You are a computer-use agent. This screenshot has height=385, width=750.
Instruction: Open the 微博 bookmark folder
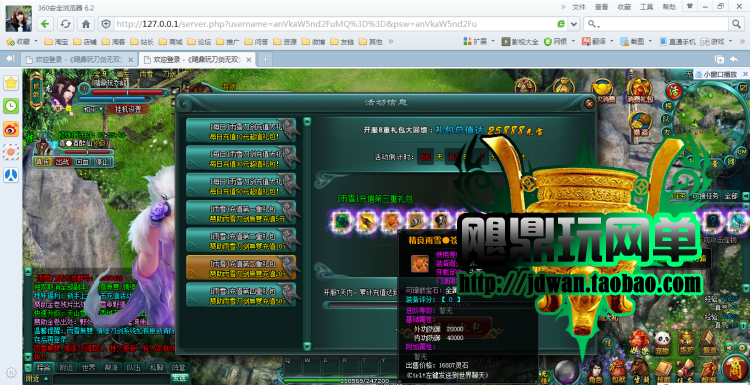(314, 42)
